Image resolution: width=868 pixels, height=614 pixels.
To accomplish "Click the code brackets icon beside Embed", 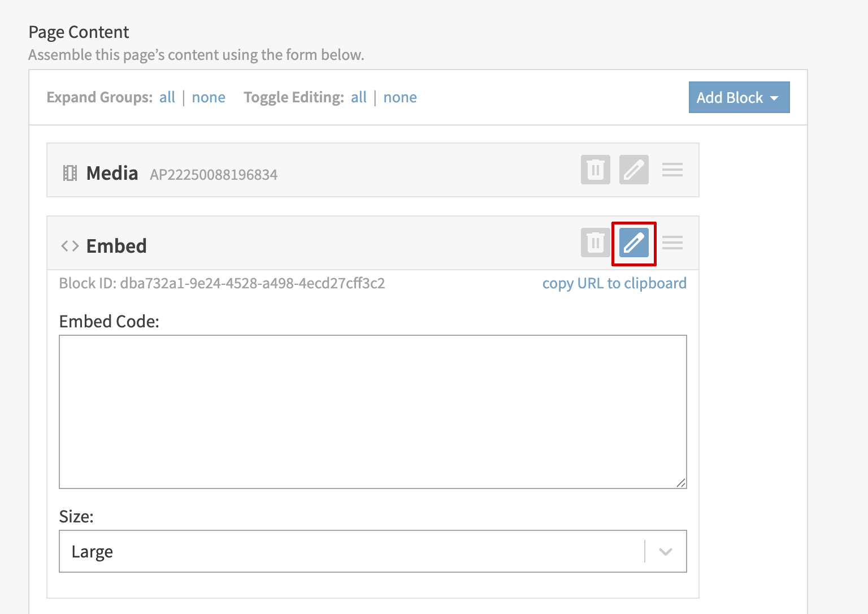I will pyautogui.click(x=70, y=246).
